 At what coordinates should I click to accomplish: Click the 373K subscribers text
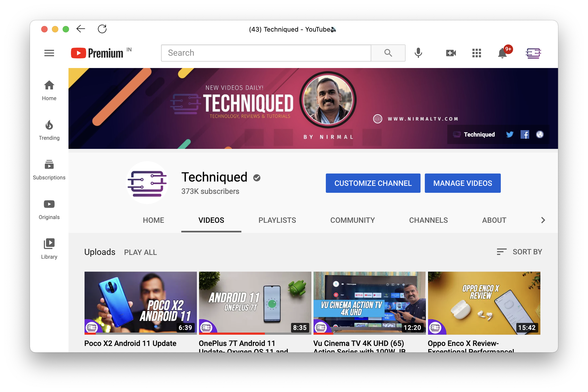coord(210,191)
